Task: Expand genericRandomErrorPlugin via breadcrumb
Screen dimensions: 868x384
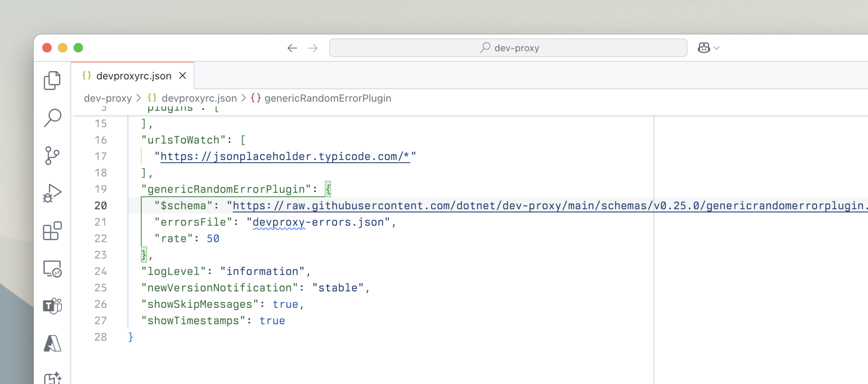Action: click(328, 98)
